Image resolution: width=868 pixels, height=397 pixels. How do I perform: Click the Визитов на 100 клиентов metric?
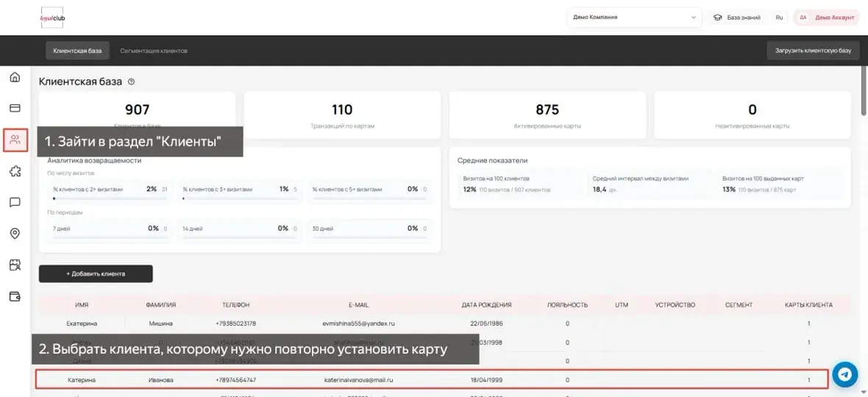coord(520,184)
